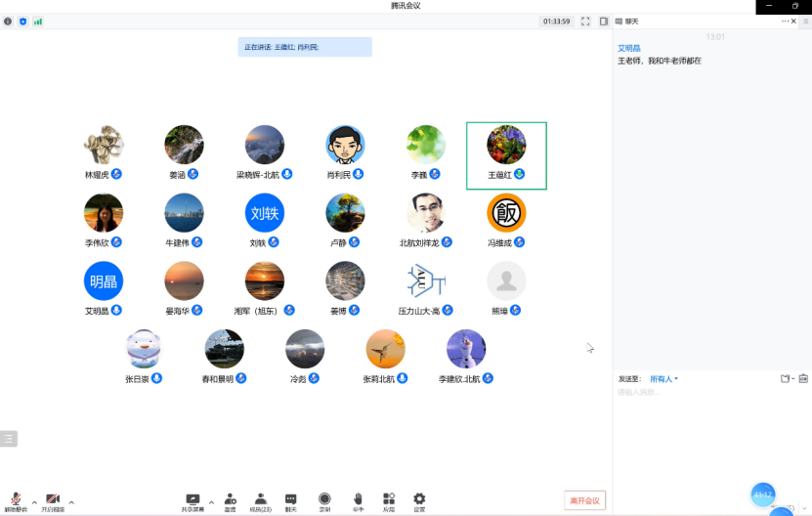Click the Leave Meeting (离开会议) button
Image resolution: width=812 pixels, height=516 pixels.
(x=584, y=500)
